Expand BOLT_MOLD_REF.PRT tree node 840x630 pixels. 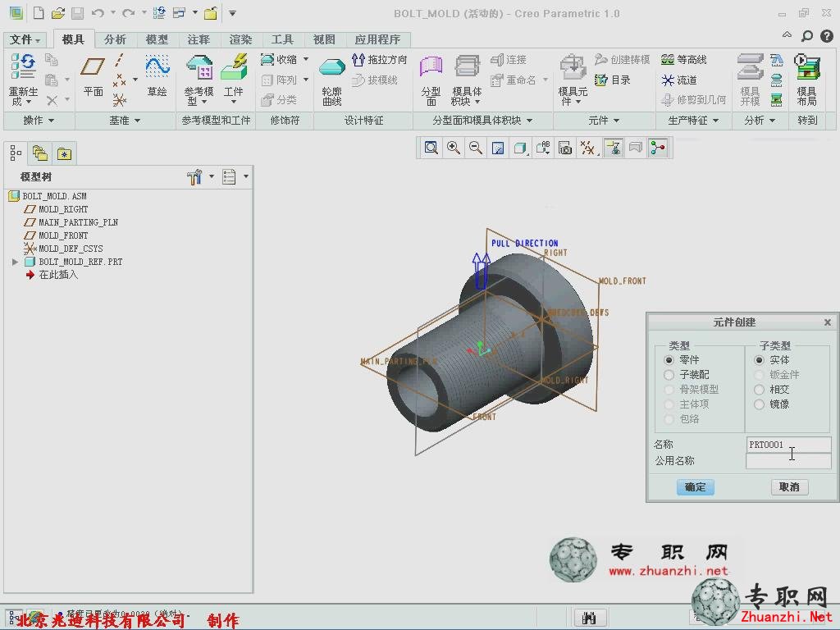(x=15, y=262)
